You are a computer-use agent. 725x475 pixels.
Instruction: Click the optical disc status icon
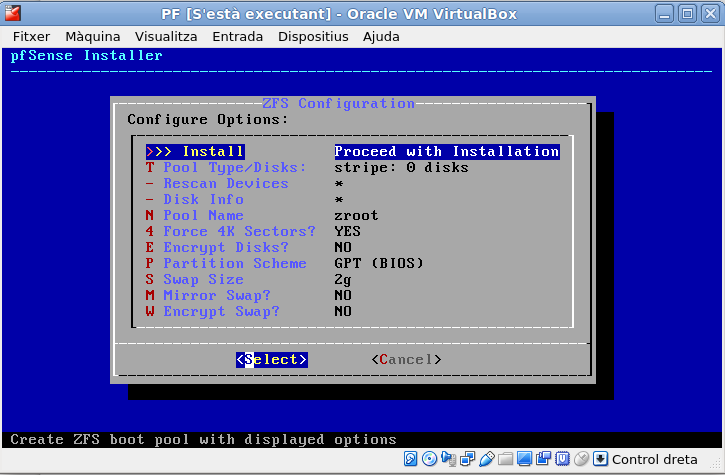click(x=430, y=459)
